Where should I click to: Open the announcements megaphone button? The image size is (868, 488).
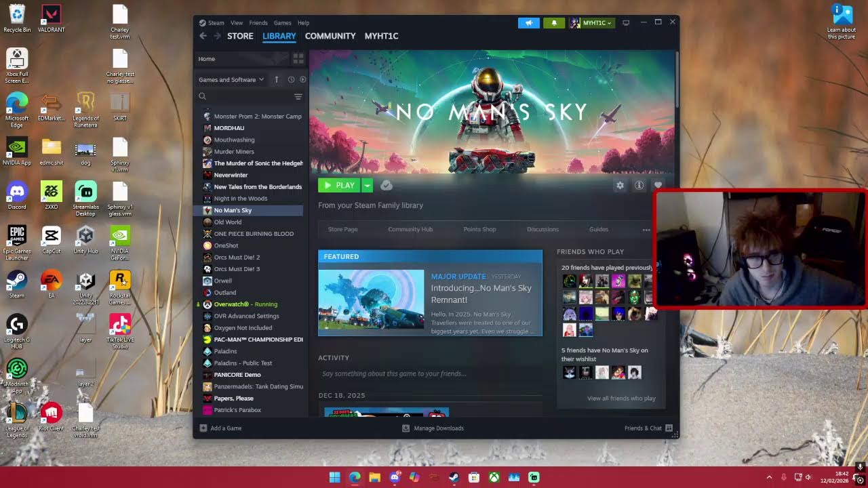click(x=529, y=23)
